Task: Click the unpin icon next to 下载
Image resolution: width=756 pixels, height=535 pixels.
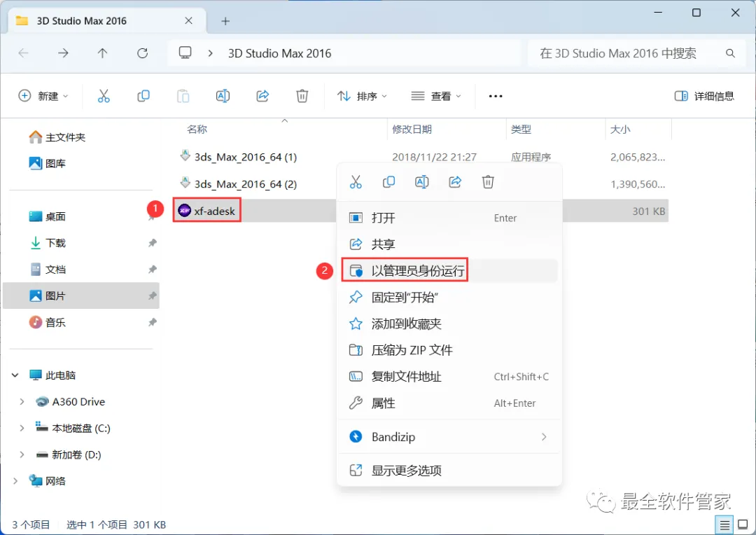Action: 153,243
